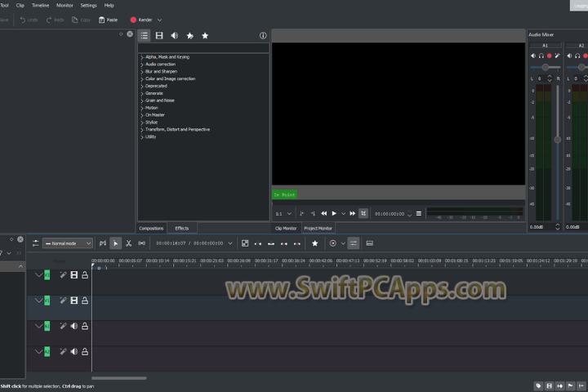Open Render button dropdown arrow
588x392 pixels.
[x=159, y=20]
